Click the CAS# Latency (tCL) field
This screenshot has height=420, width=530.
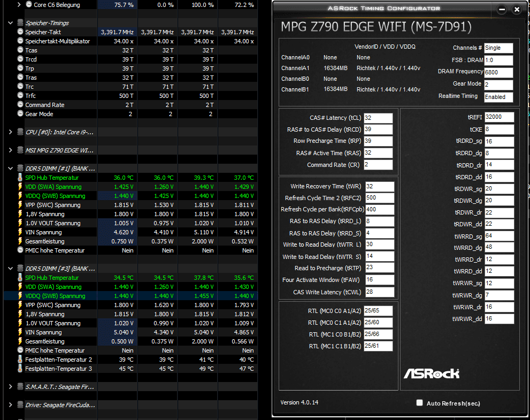point(378,118)
